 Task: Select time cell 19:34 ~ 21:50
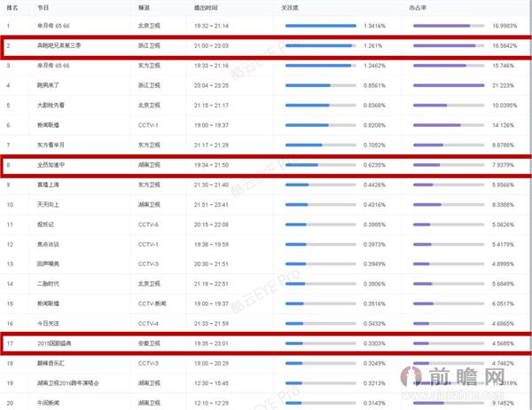(x=211, y=165)
